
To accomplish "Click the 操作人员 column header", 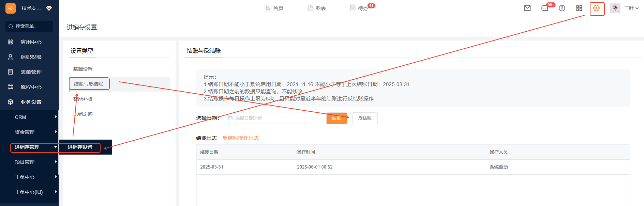I will [558, 152].
